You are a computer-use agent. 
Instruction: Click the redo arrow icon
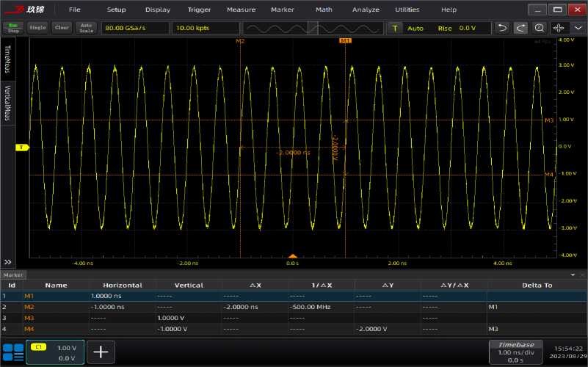pos(520,28)
